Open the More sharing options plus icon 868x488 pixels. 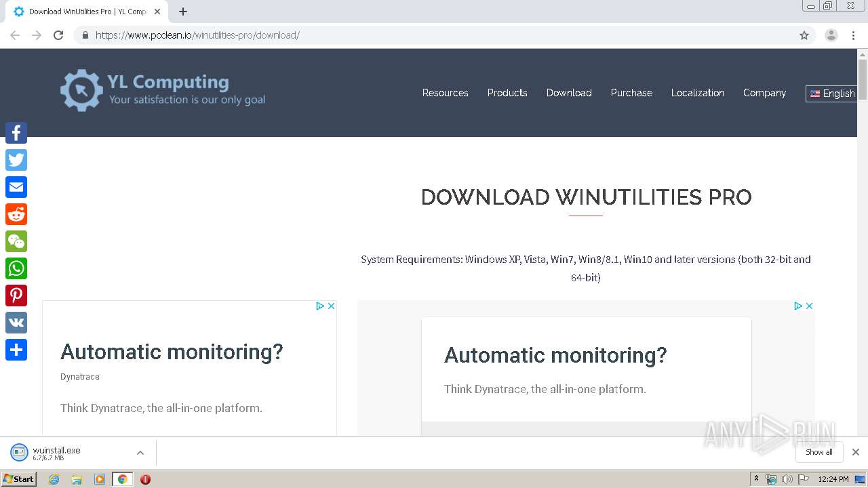pos(16,350)
